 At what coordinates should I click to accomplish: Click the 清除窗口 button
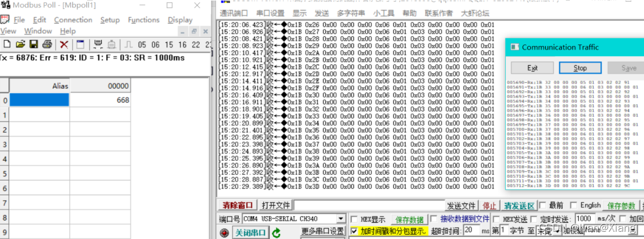(238, 205)
